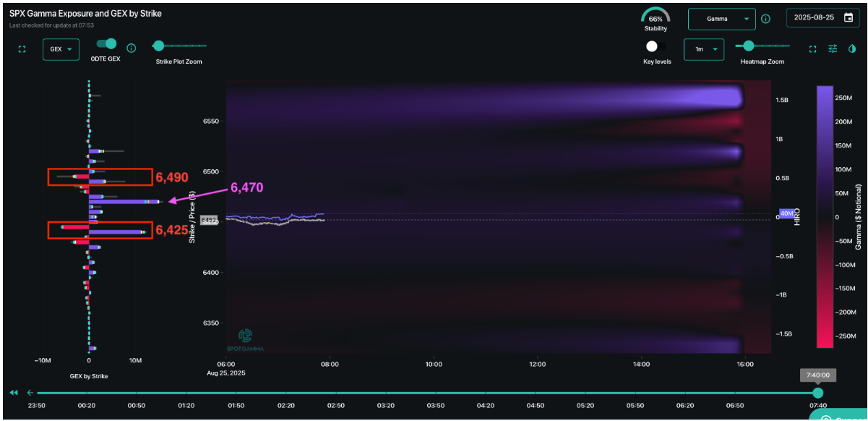Click 'SPX Gamma Exposure and GEX by Strike' title

(x=85, y=14)
